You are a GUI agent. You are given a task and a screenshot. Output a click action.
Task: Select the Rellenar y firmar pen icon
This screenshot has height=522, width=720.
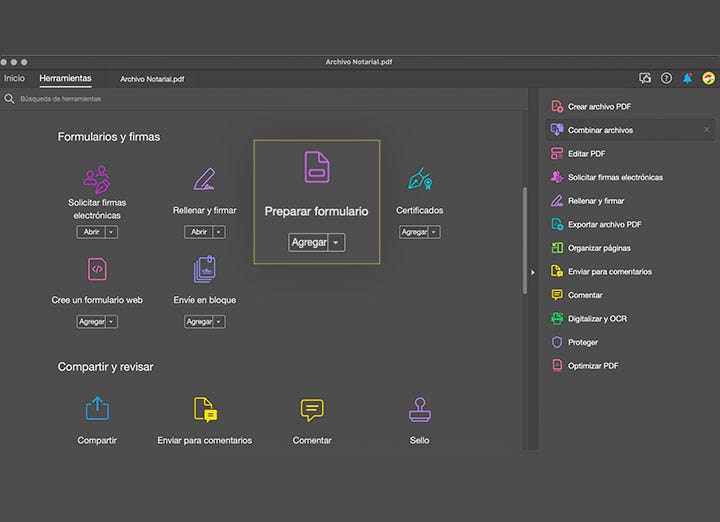point(204,180)
